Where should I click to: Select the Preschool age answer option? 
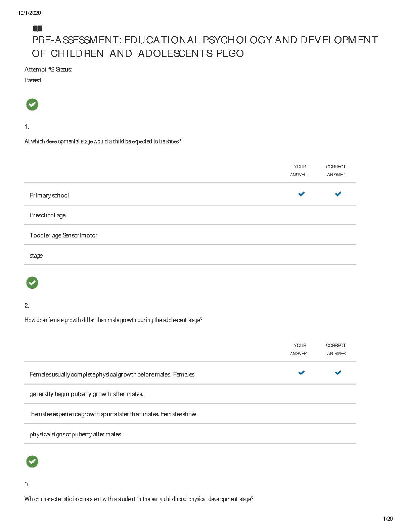pyautogui.click(x=48, y=215)
